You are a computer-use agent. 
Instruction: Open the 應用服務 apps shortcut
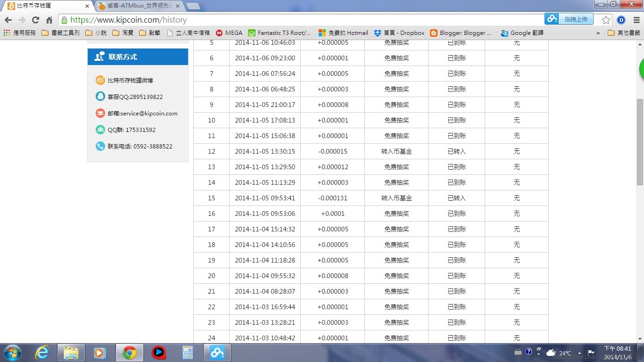tap(19, 33)
